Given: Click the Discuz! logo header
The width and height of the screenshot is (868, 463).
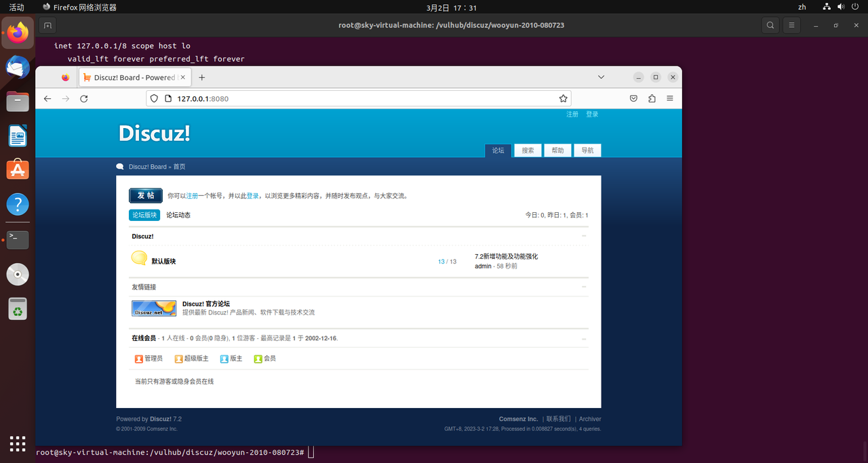Looking at the screenshot, I should pyautogui.click(x=154, y=133).
